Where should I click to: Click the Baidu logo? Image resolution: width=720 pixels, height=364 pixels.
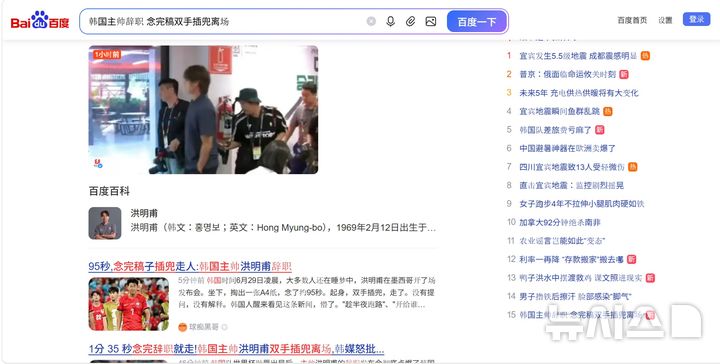click(x=40, y=21)
